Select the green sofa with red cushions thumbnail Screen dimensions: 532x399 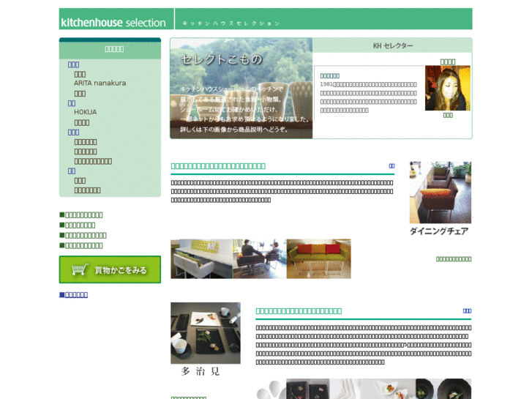[318, 258]
